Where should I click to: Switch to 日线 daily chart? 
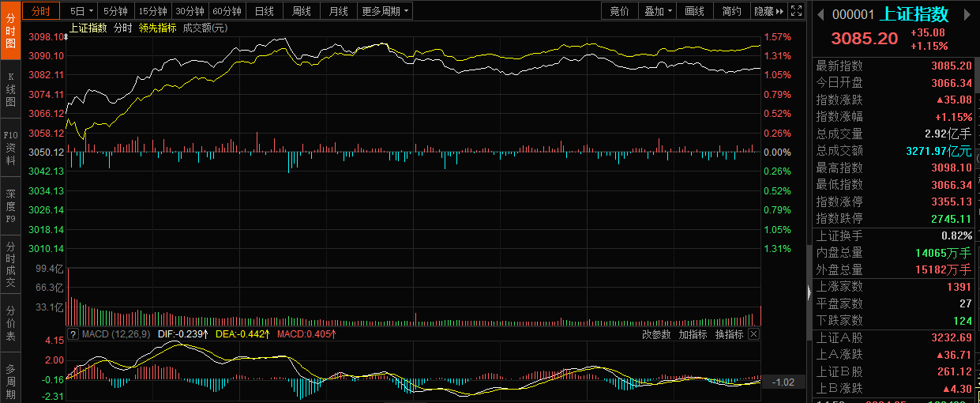pyautogui.click(x=265, y=11)
